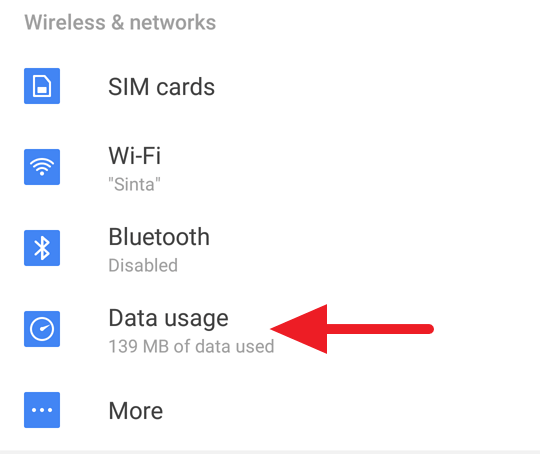Open Bluetooth settings

(270, 248)
